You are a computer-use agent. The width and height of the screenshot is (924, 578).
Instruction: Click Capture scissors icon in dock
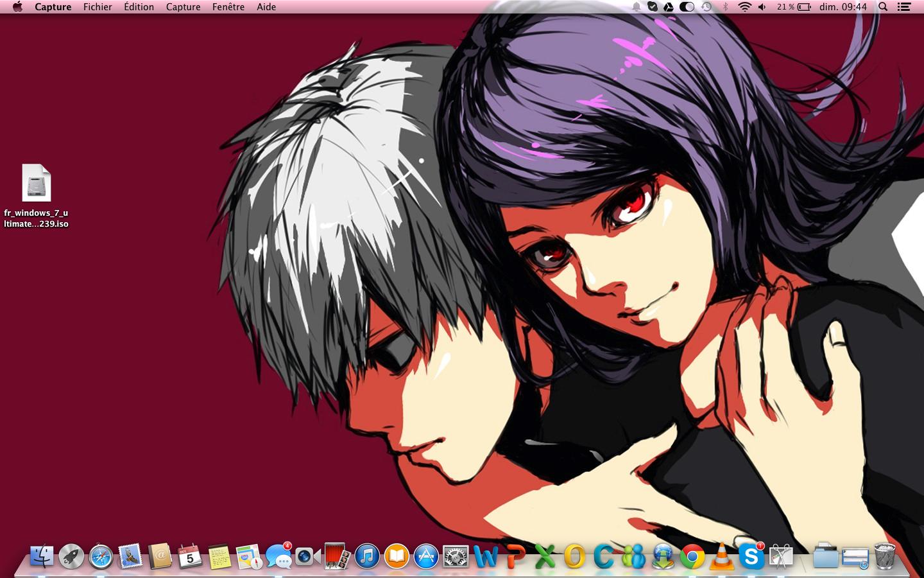pos(781,556)
